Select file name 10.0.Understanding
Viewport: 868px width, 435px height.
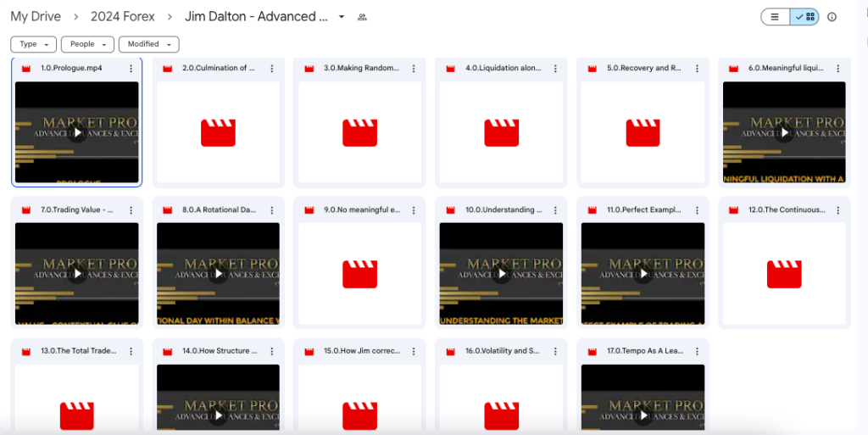pyautogui.click(x=504, y=209)
